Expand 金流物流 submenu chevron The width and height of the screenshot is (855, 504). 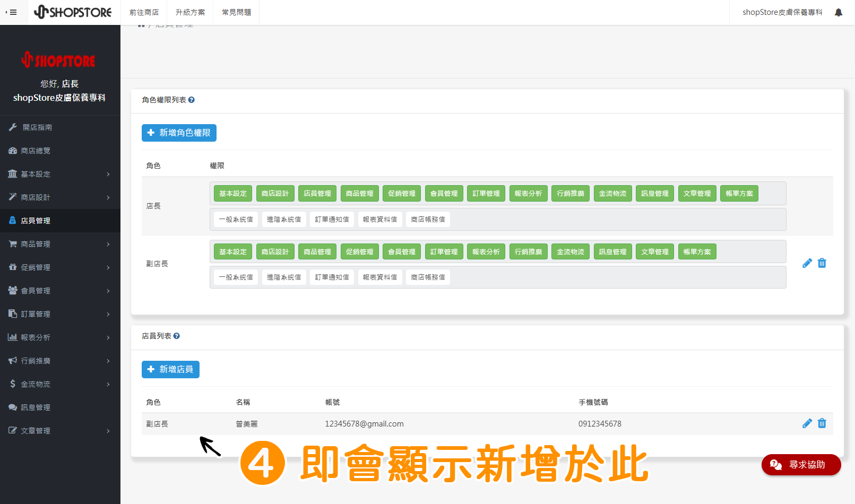point(108,384)
